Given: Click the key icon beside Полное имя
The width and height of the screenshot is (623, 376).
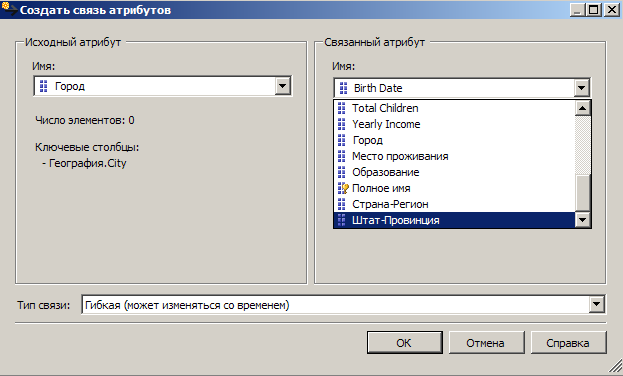Looking at the screenshot, I should 343,188.
